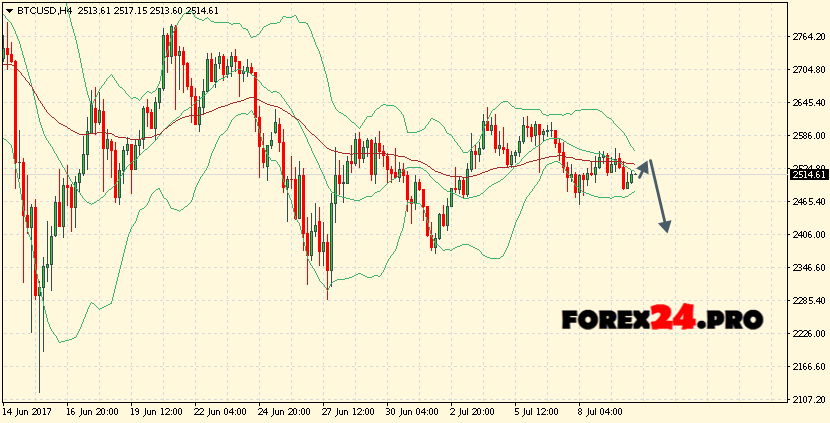Click the large downward forecast arrow
This screenshot has width=830, height=423.
tap(659, 198)
